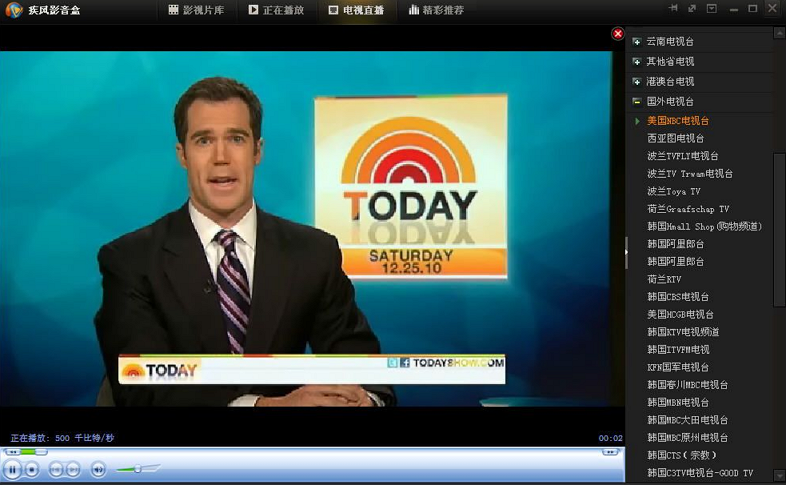Screen dimensions: 786x485
Task: Close the video with the red X icon
Action: coord(618,34)
